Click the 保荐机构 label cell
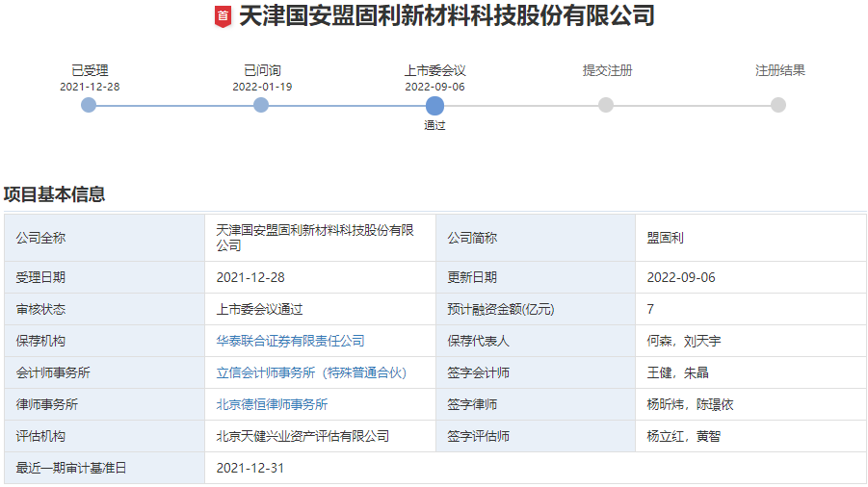 105,341
